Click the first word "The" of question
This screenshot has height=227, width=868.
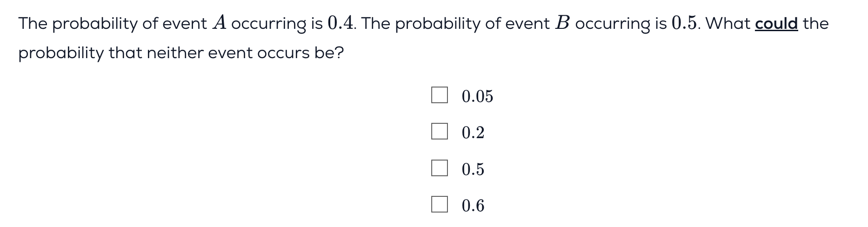coord(33,23)
